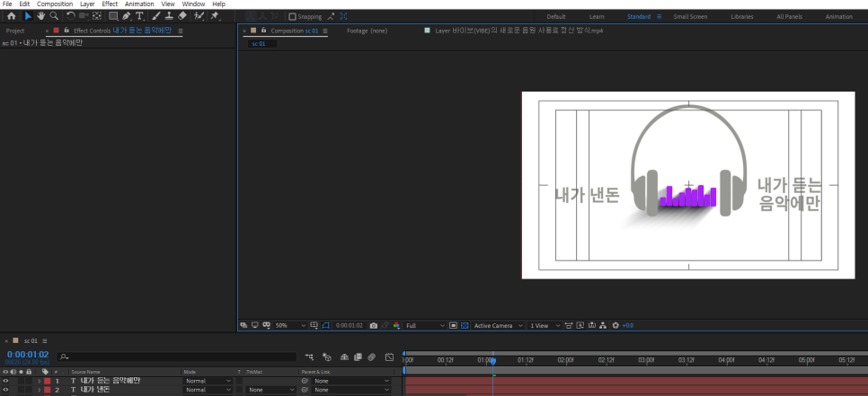Viewport: 868px width, 396px height.
Task: Click the Draft 3D icon in timeline
Action: [326, 357]
